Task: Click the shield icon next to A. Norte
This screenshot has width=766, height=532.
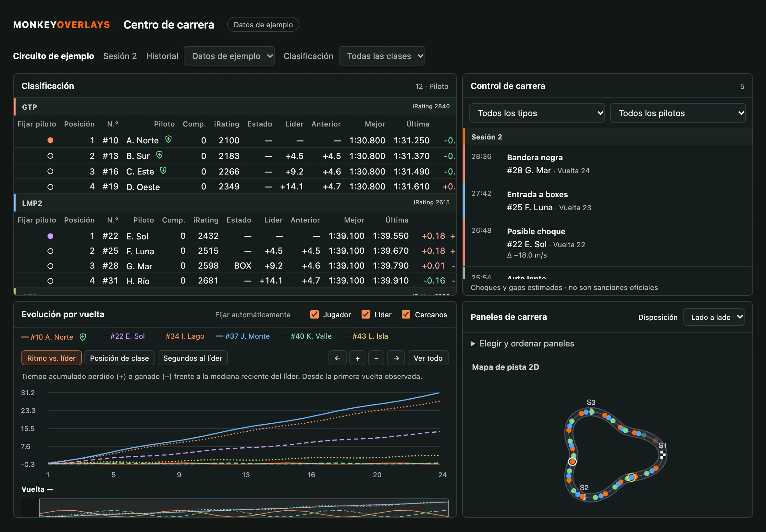Action: click(168, 139)
